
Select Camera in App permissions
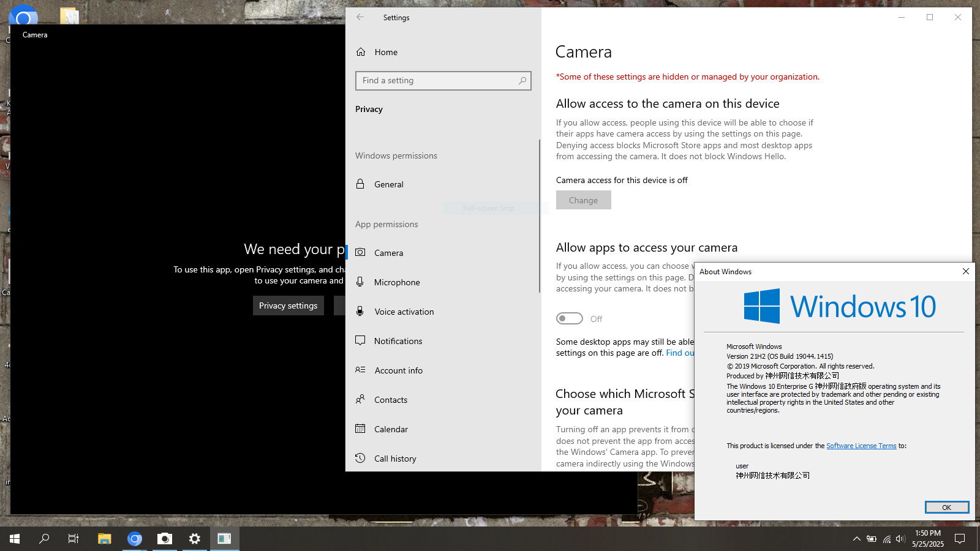[x=443, y=253]
